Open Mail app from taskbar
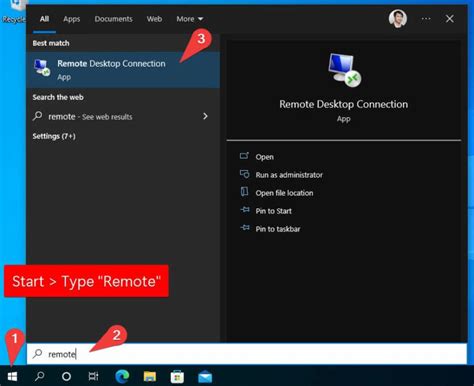Viewport: 474px width, 386px height. [x=205, y=377]
